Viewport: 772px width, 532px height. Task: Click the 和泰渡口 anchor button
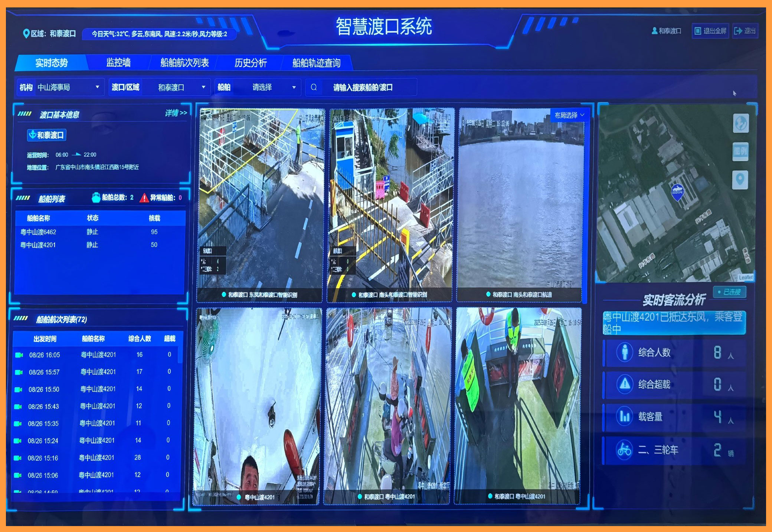point(47,135)
